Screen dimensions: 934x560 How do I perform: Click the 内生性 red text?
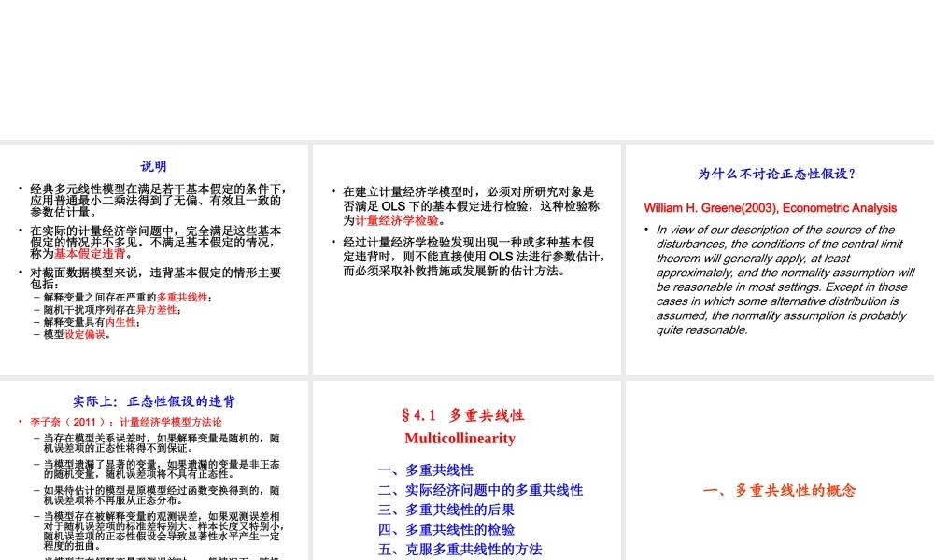pyautogui.click(x=121, y=322)
